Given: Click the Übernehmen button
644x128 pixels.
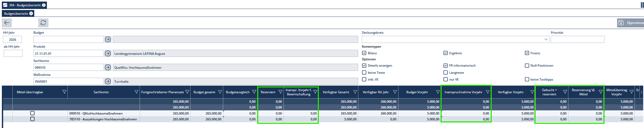Looking at the screenshot, I should pyautogui.click(x=631, y=23).
